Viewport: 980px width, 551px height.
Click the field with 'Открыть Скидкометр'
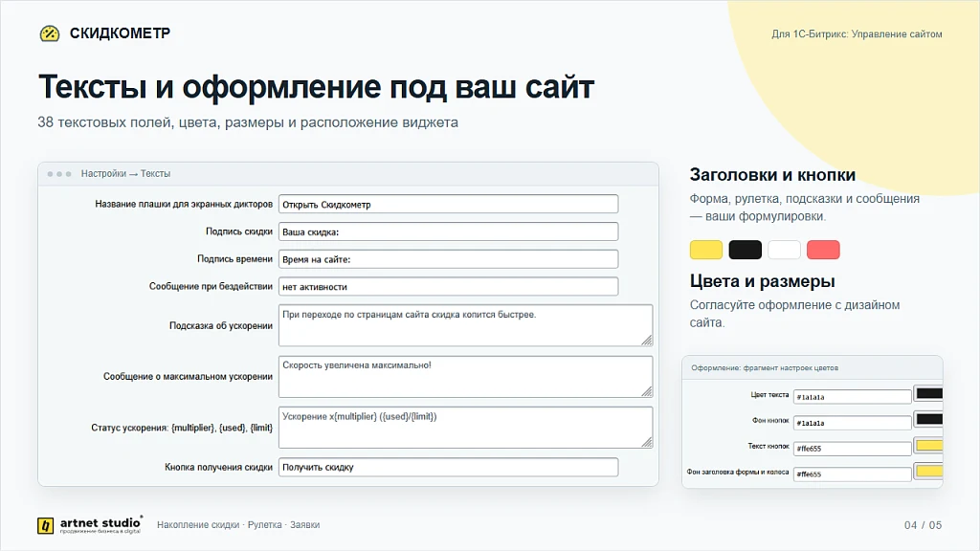pyautogui.click(x=448, y=205)
